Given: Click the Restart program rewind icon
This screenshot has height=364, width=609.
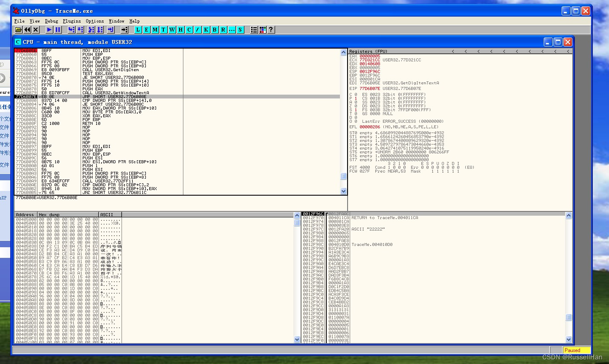Looking at the screenshot, I should (x=27, y=30).
